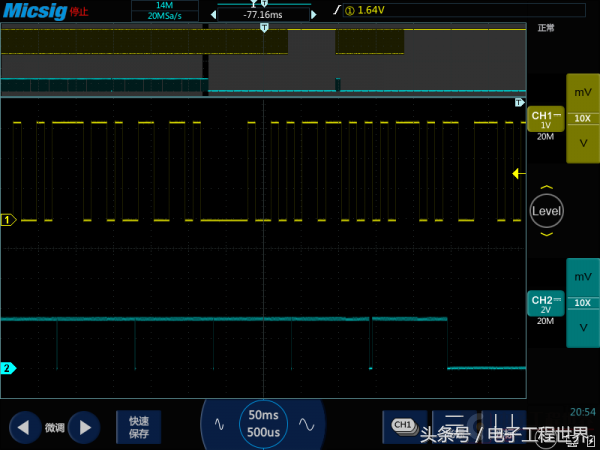Tap the quick save (快速保存) button
Screen dimensions: 600x450
(x=138, y=427)
